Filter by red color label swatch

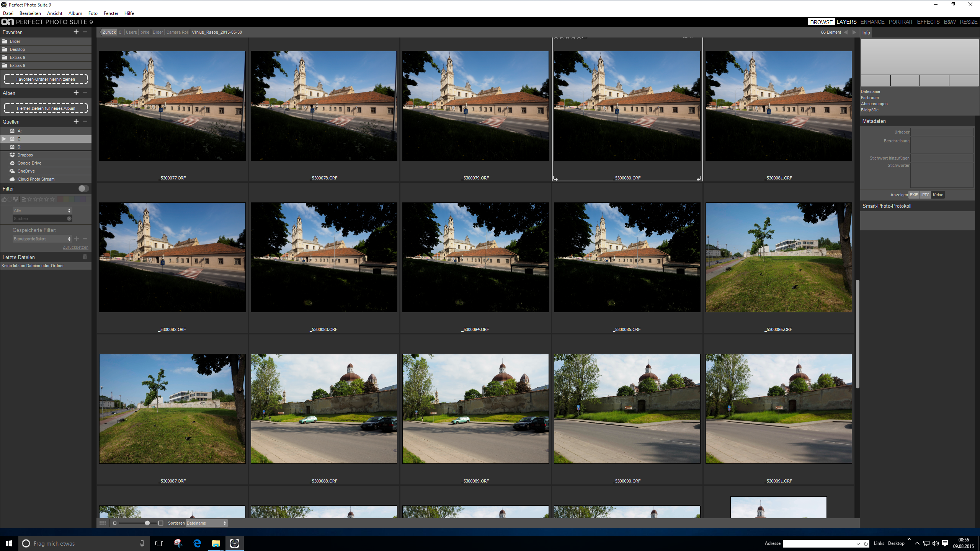point(60,199)
